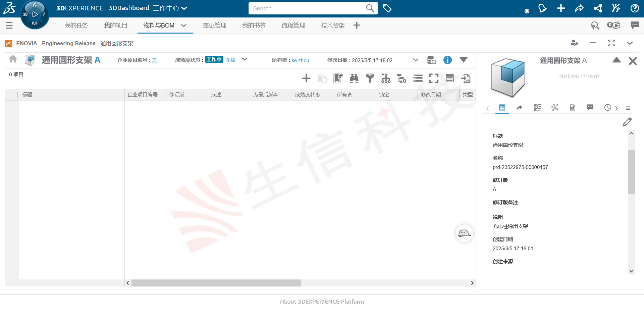Minimize the ENOVIA widget

pyautogui.click(x=593, y=43)
